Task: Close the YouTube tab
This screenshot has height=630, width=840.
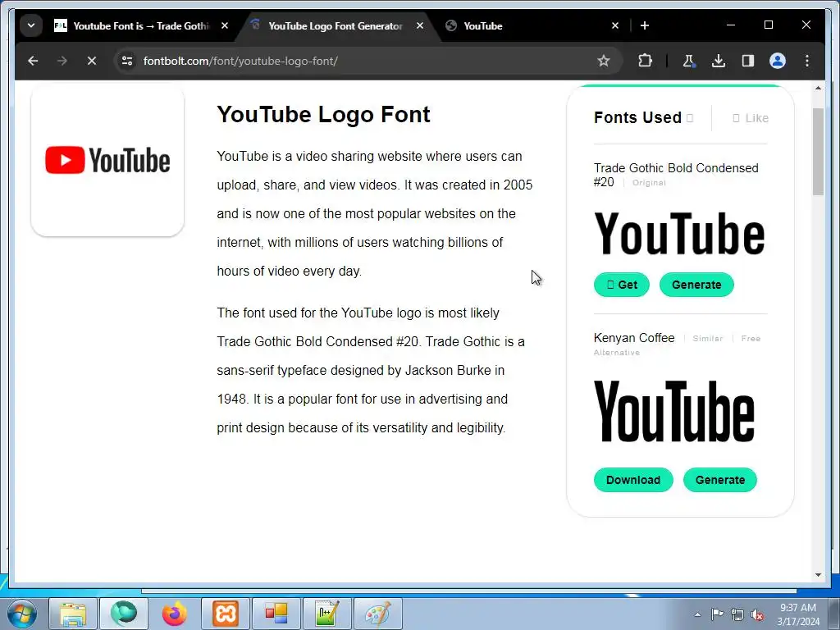Action: click(x=615, y=25)
